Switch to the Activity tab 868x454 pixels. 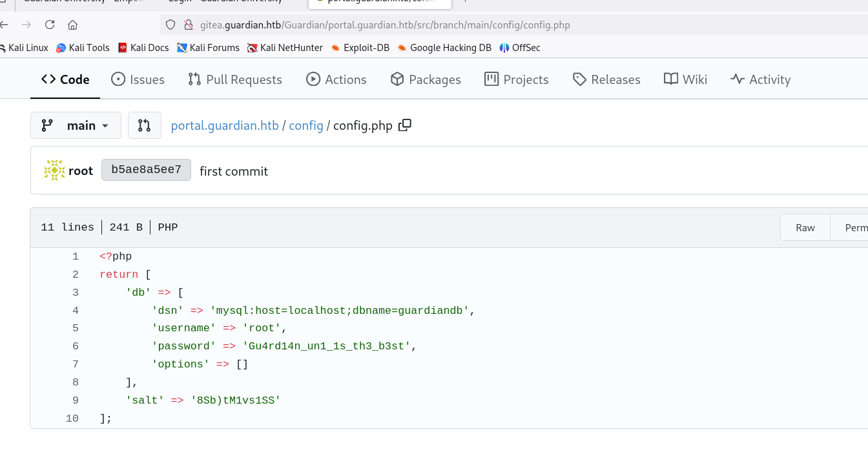pyautogui.click(x=760, y=79)
